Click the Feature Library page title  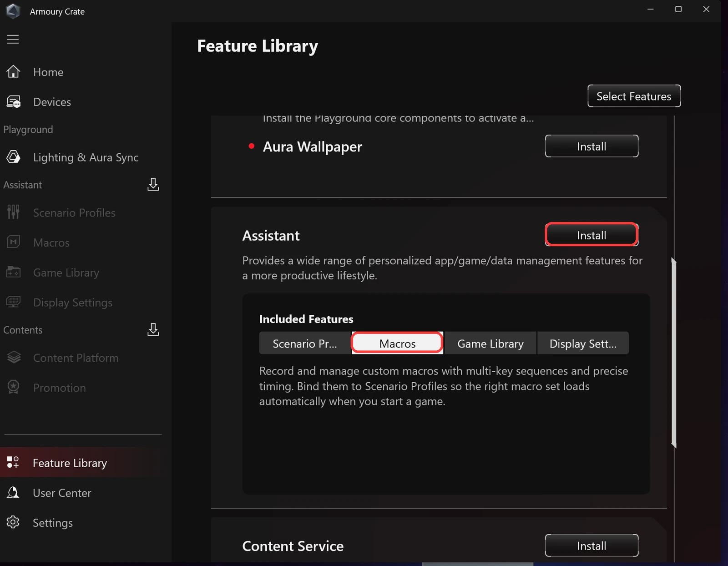coord(258,46)
